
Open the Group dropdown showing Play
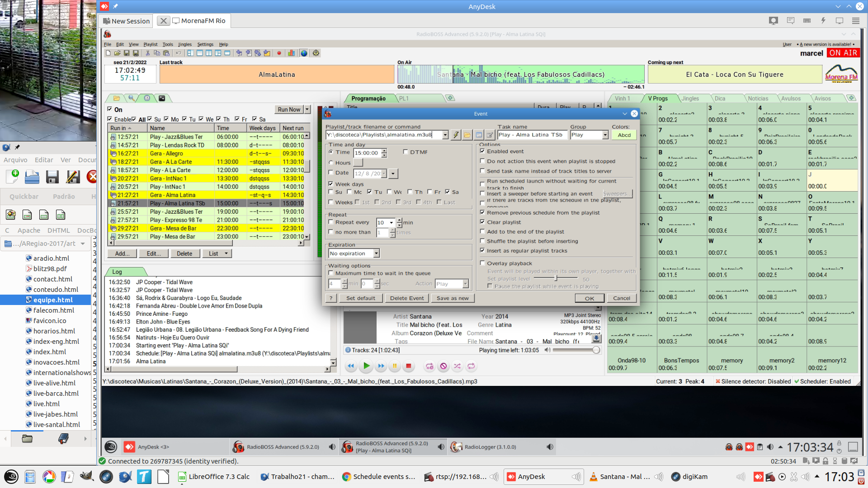605,135
